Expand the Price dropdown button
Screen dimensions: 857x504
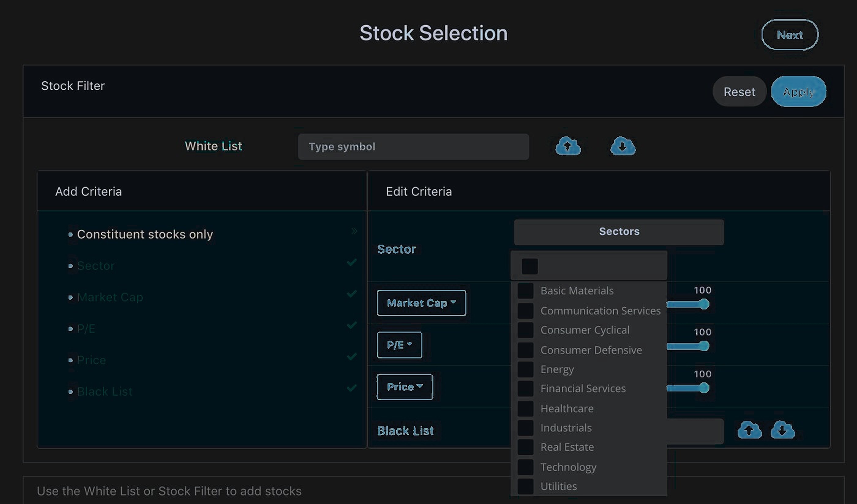405,387
